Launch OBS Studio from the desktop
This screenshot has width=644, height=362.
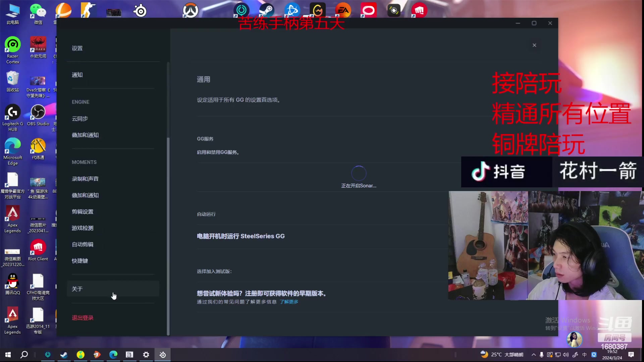(38, 115)
